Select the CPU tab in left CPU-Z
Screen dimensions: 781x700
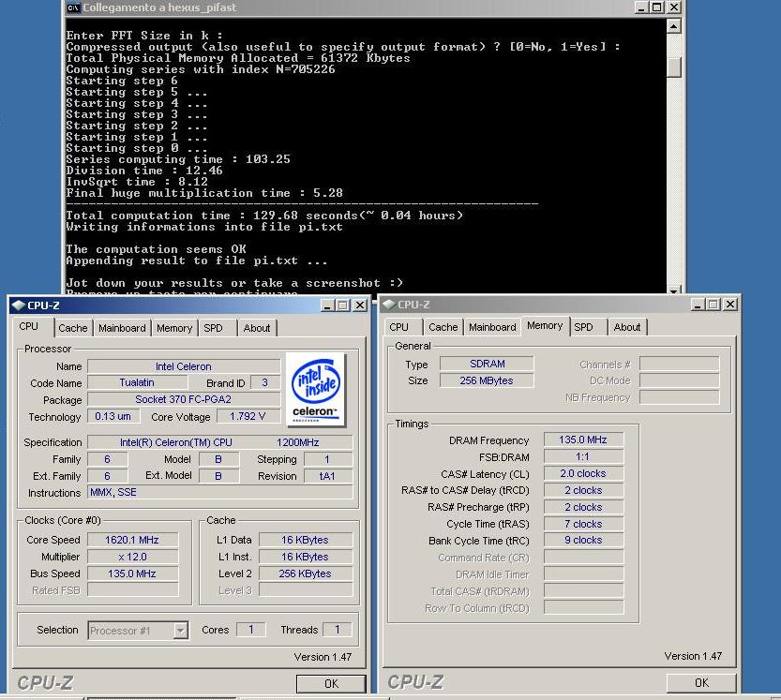(29, 327)
